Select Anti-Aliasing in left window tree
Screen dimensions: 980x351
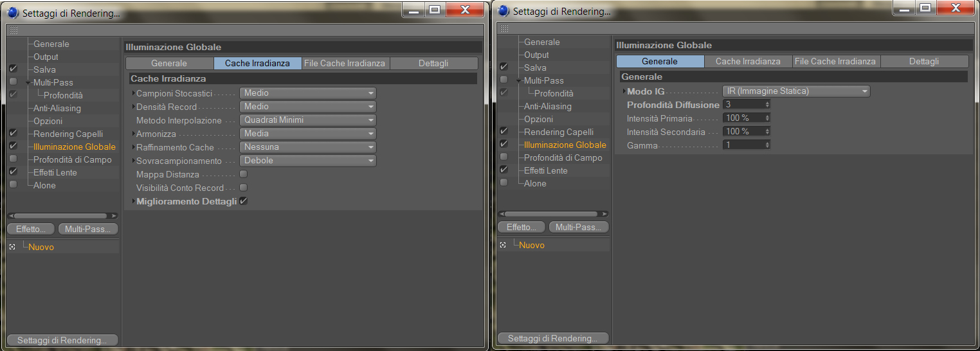coord(57,108)
